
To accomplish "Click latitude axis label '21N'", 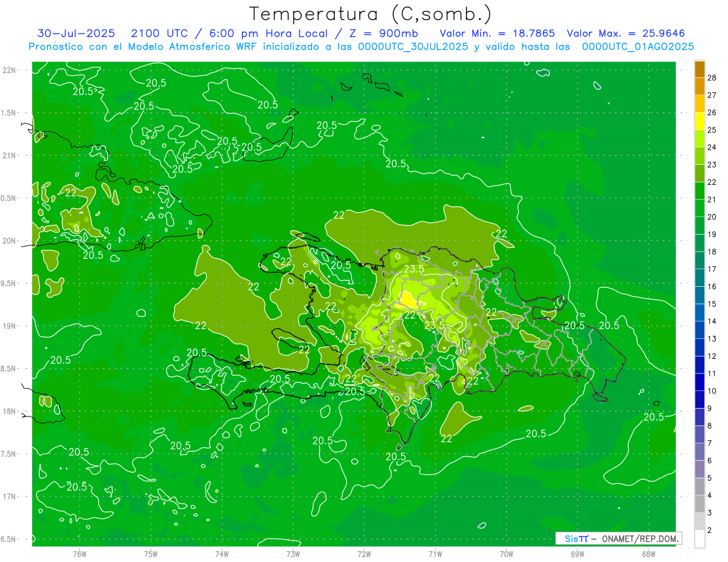I will tap(9, 156).
